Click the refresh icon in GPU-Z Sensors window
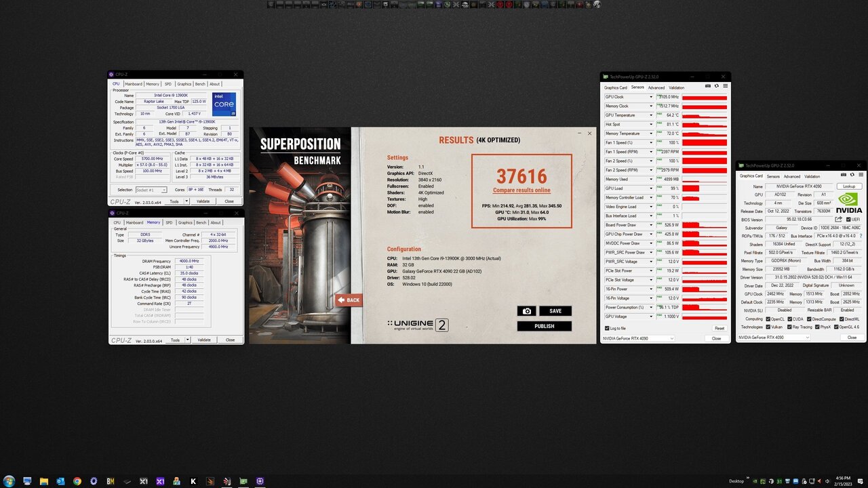This screenshot has width=868, height=488. 717,86
